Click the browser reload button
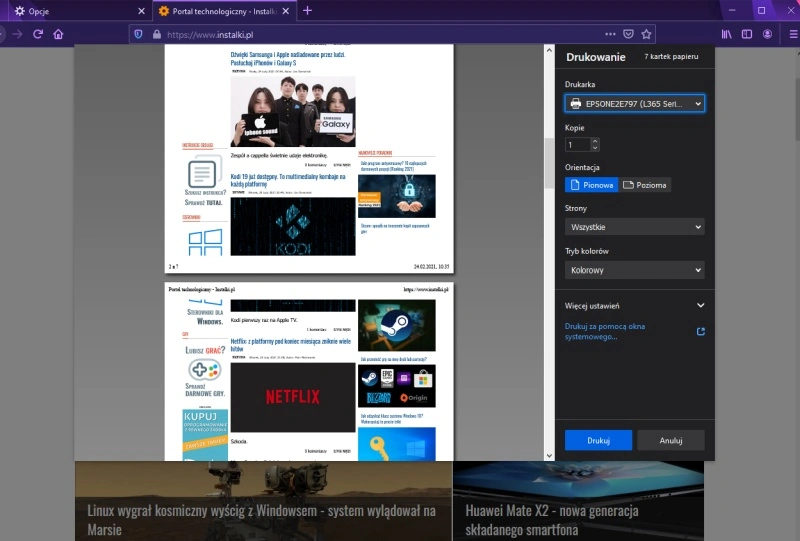The width and height of the screenshot is (800, 541). click(38, 34)
